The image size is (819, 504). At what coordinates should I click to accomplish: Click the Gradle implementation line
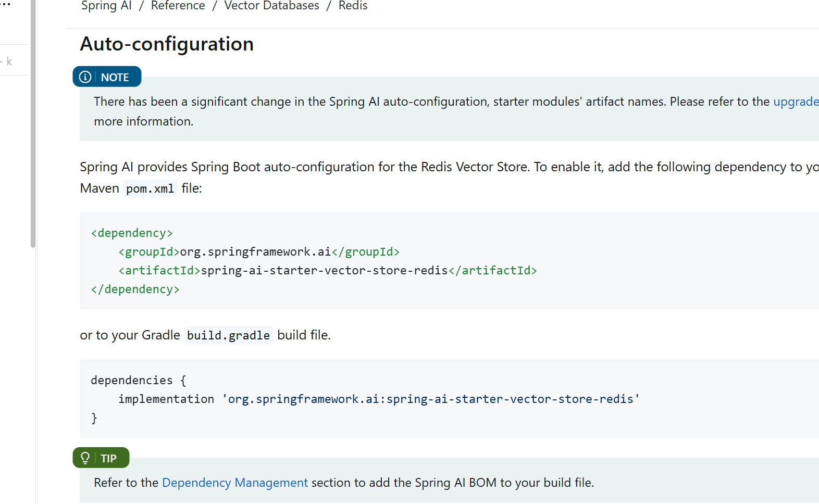[379, 399]
